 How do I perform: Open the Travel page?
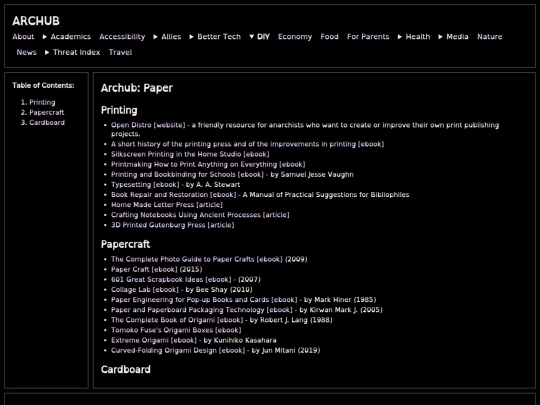120,52
